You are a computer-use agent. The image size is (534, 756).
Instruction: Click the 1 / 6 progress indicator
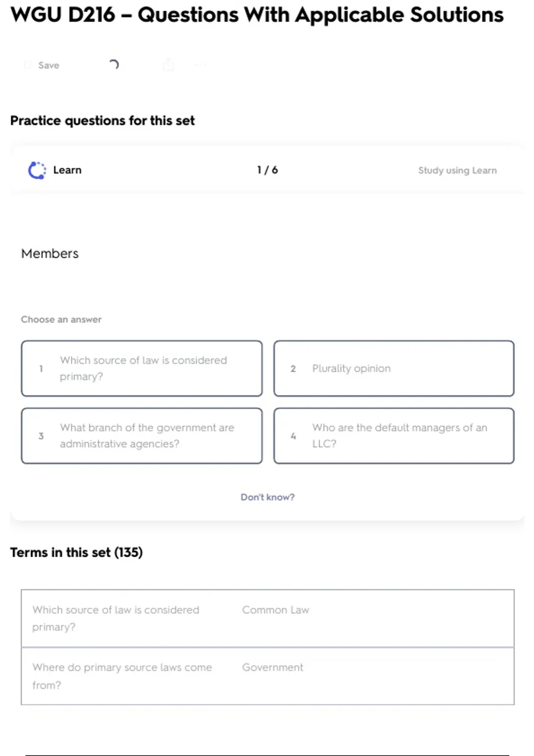coord(267,170)
